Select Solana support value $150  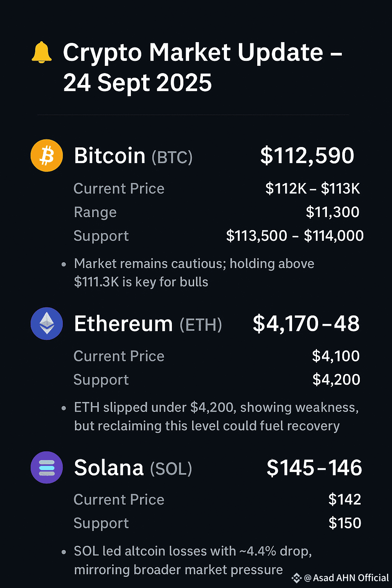[x=345, y=523]
